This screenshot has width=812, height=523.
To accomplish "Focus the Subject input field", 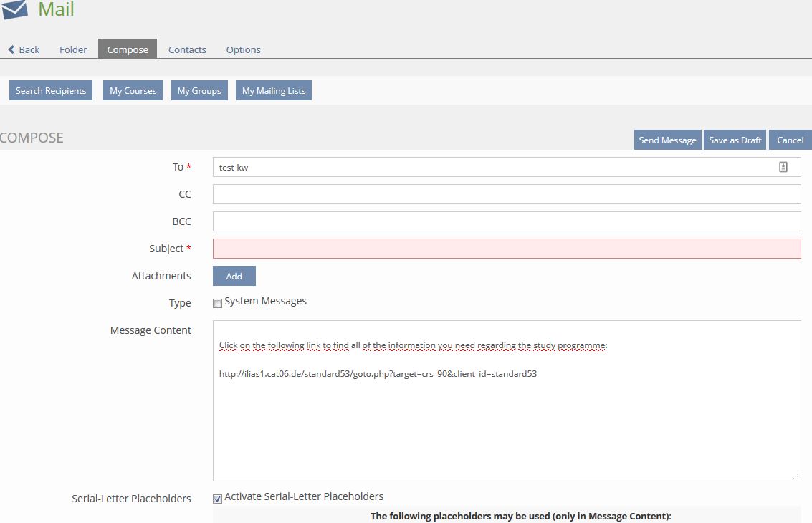I will 506,249.
